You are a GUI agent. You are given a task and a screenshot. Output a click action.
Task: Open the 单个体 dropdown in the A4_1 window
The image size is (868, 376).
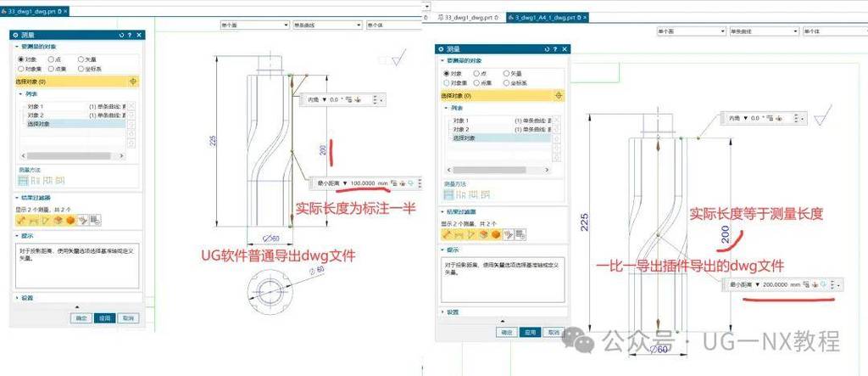click(835, 31)
